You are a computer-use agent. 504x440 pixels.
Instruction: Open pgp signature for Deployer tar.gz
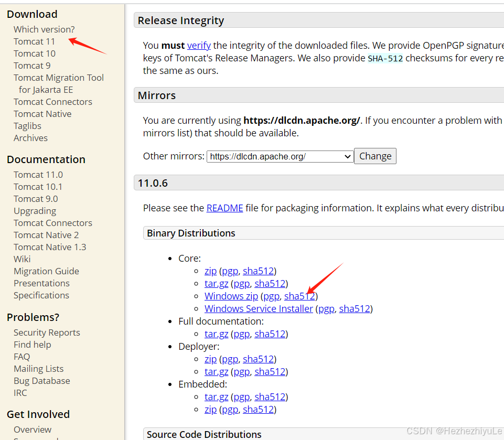tap(242, 371)
